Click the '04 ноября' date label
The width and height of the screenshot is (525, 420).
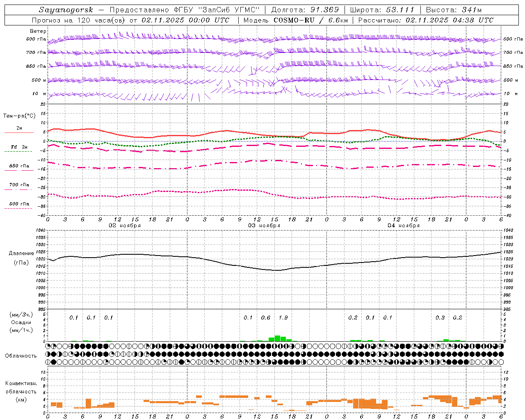pyautogui.click(x=404, y=226)
